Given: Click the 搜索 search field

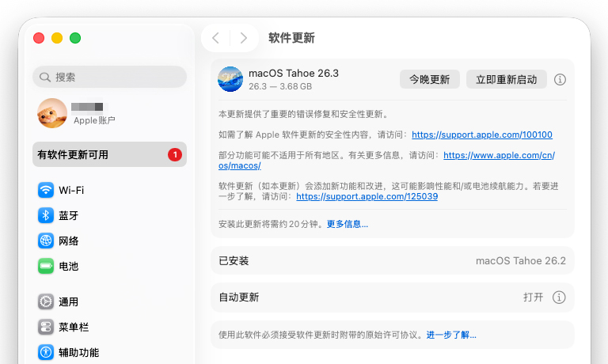Looking at the screenshot, I should [x=109, y=77].
